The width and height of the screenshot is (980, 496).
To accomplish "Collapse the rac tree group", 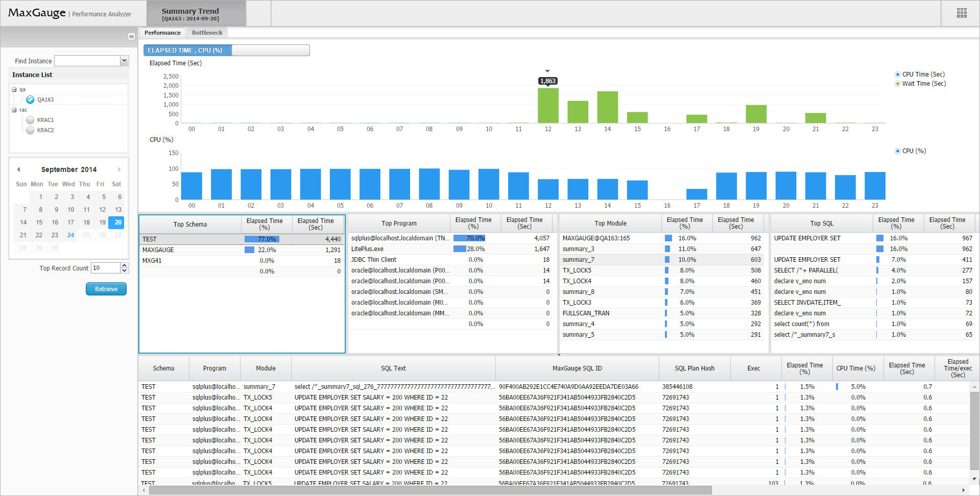I will [14, 110].
